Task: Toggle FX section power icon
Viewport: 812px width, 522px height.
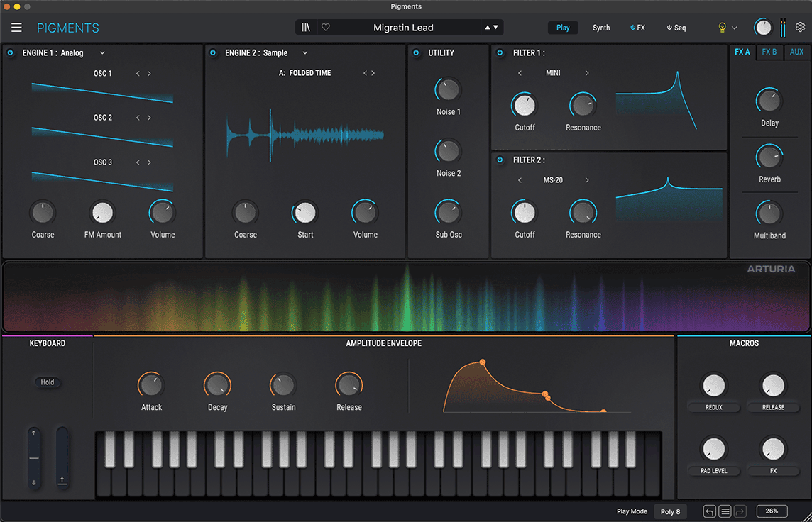Action: click(633, 27)
